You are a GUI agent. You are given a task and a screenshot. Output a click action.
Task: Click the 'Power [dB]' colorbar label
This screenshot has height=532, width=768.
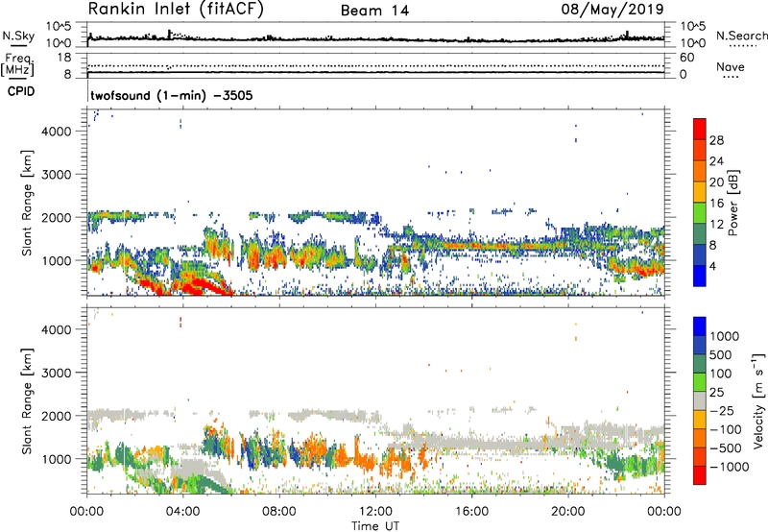click(732, 203)
